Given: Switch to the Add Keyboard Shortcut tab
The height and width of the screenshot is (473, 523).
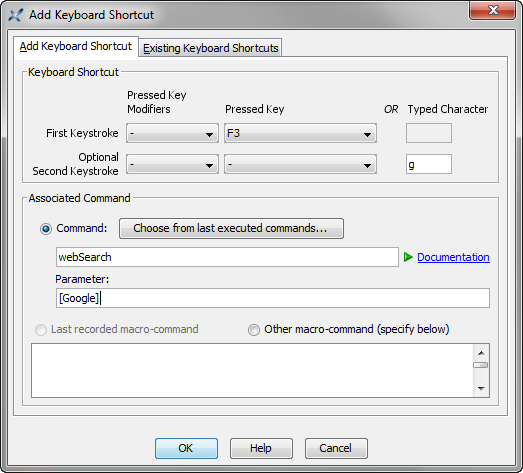Looking at the screenshot, I should (x=76, y=46).
